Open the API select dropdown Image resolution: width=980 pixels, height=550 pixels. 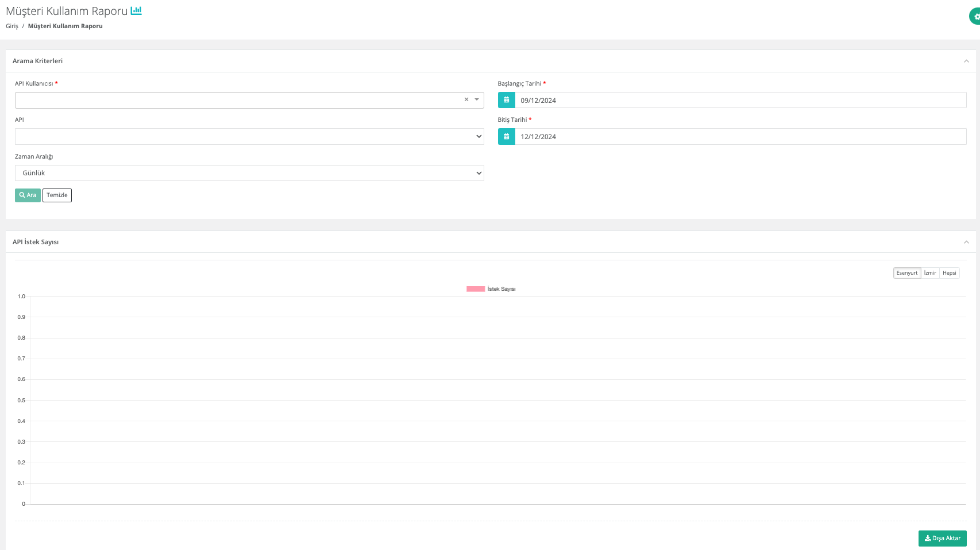[249, 136]
